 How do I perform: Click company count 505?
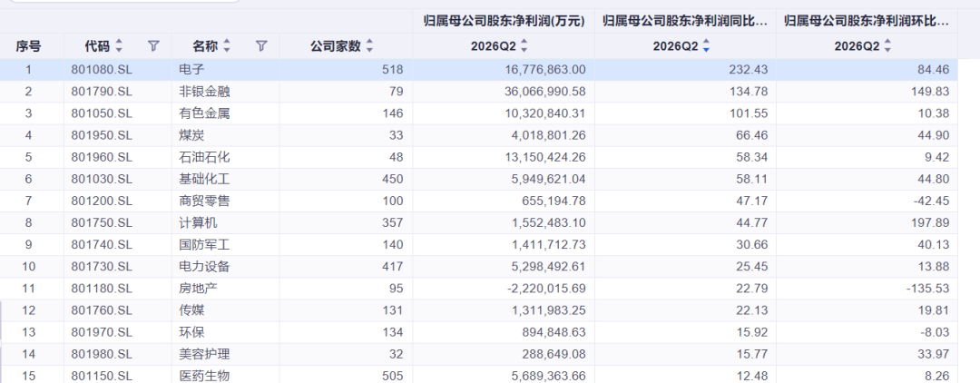(x=395, y=376)
